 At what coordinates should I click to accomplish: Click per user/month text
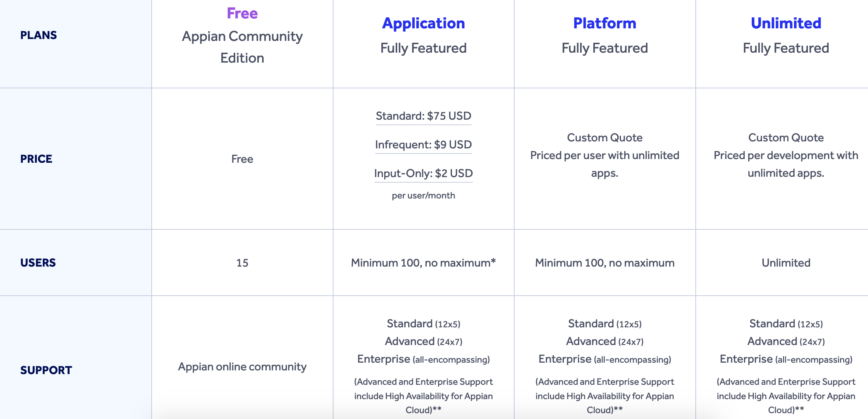[423, 196]
